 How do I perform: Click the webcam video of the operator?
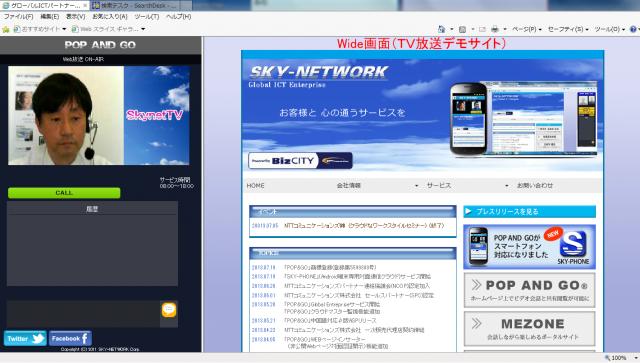point(66,116)
